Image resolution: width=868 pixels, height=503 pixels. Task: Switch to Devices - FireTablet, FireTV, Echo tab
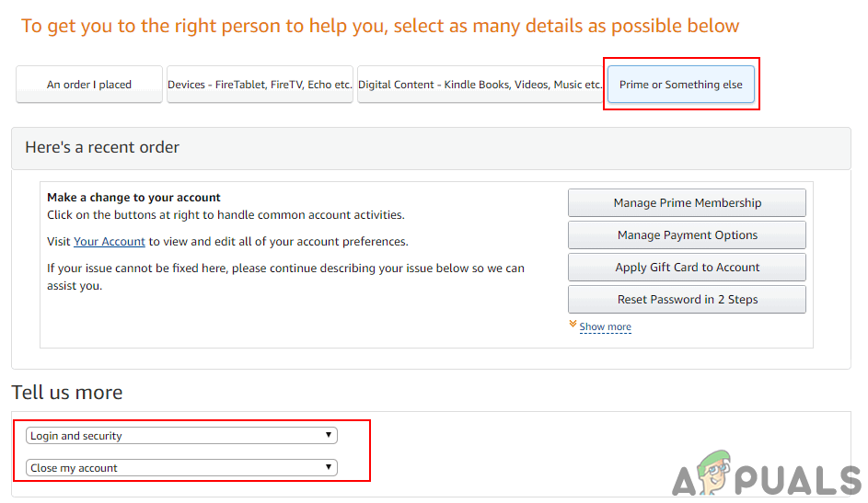tap(260, 85)
